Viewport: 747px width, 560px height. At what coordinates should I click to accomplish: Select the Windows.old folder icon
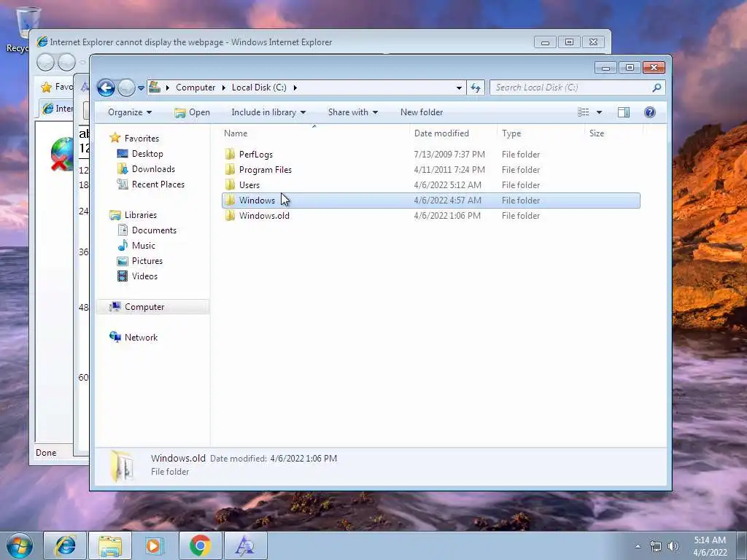230,216
